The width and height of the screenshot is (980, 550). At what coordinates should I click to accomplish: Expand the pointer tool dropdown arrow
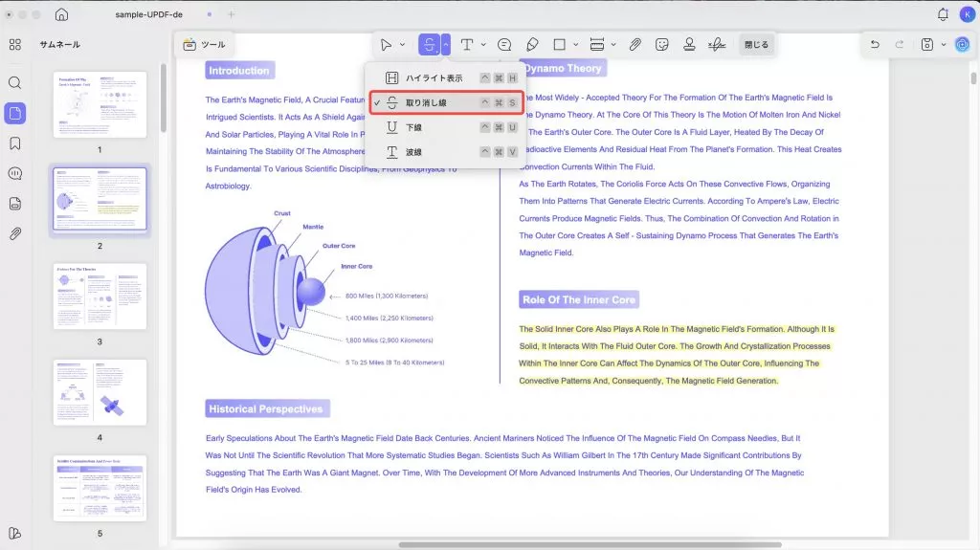pos(402,44)
